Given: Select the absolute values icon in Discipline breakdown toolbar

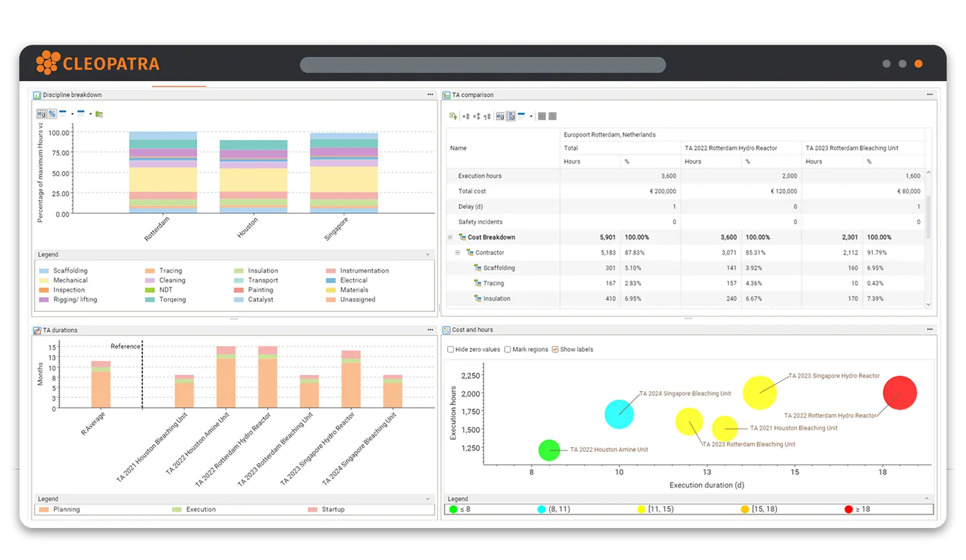Looking at the screenshot, I should [41, 113].
